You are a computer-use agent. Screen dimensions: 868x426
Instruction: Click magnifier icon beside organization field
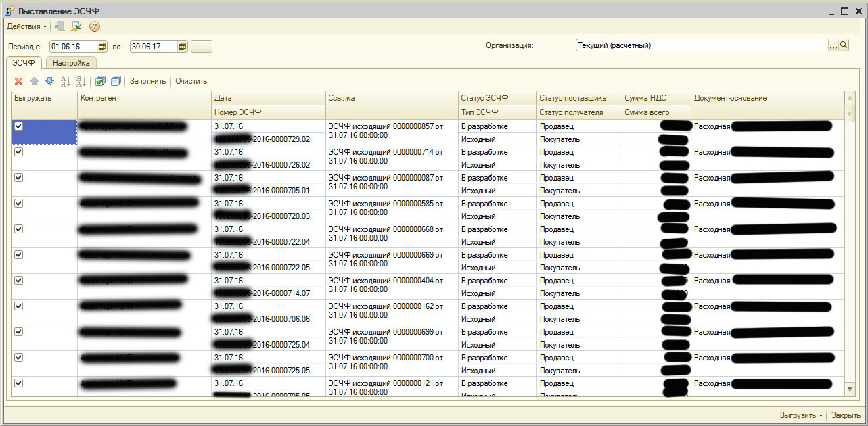click(x=844, y=45)
